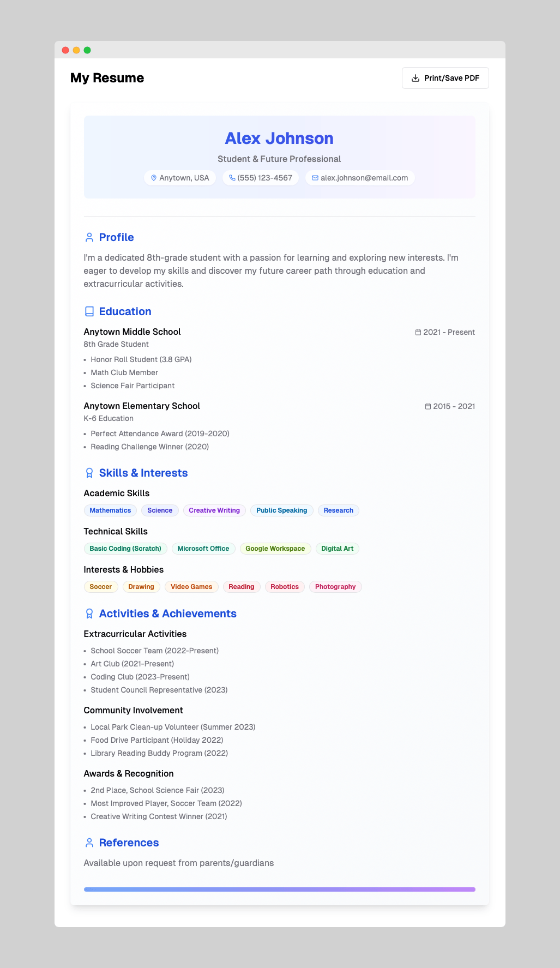This screenshot has width=560, height=968.
Task: Click the calendar icon beside 2021 - Present
Action: click(x=418, y=332)
